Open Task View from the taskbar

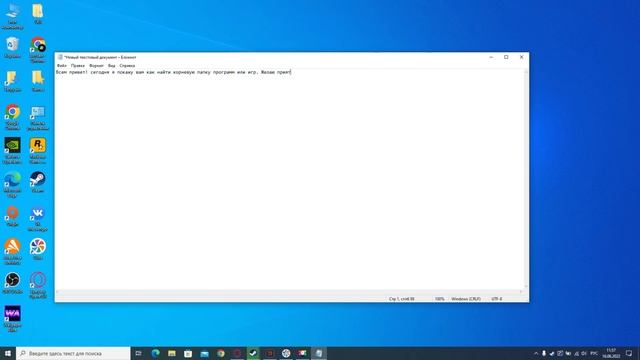click(138, 353)
